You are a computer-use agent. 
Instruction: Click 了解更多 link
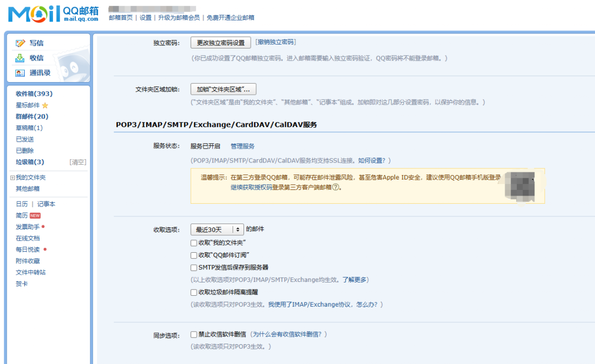coord(354,280)
